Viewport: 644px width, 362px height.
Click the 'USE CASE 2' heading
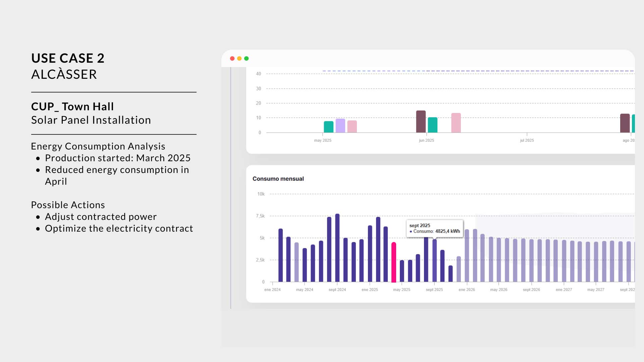(x=68, y=58)
